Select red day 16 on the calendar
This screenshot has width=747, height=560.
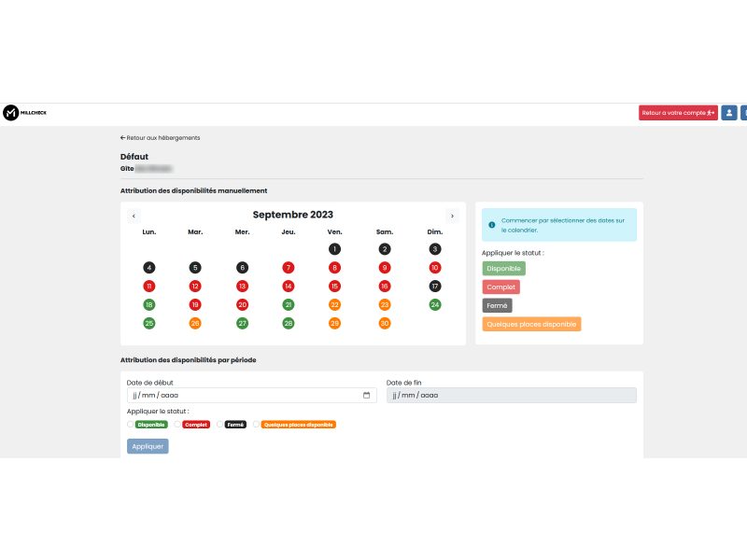click(x=385, y=287)
